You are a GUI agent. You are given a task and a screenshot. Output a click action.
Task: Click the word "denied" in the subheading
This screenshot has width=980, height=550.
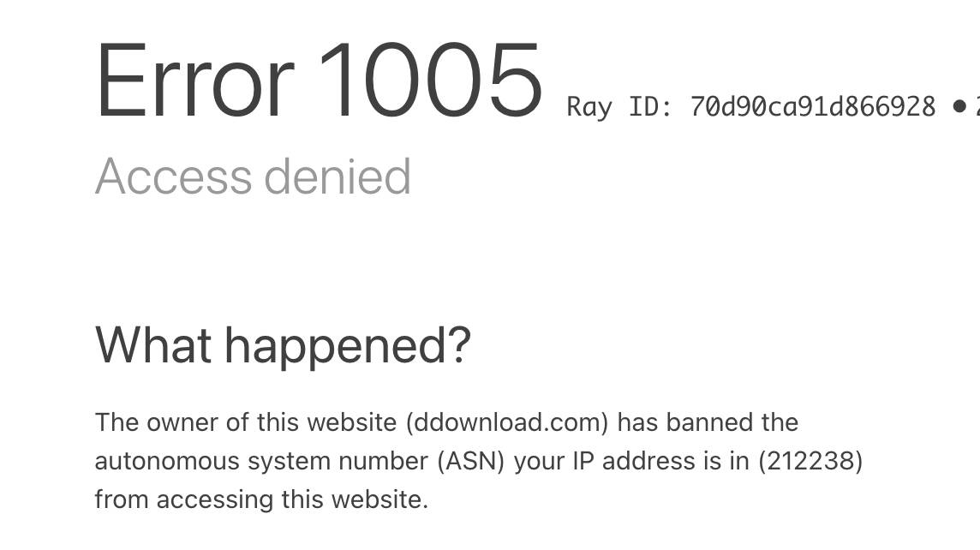[x=338, y=176]
